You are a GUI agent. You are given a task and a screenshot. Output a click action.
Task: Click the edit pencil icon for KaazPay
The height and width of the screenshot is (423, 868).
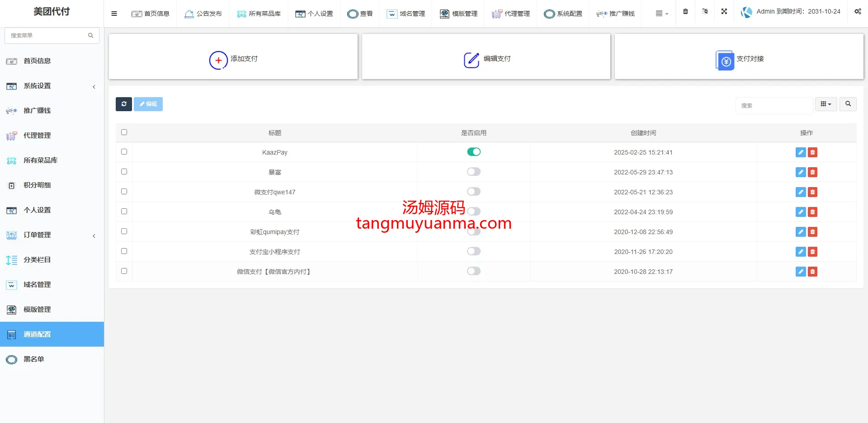[x=800, y=152]
